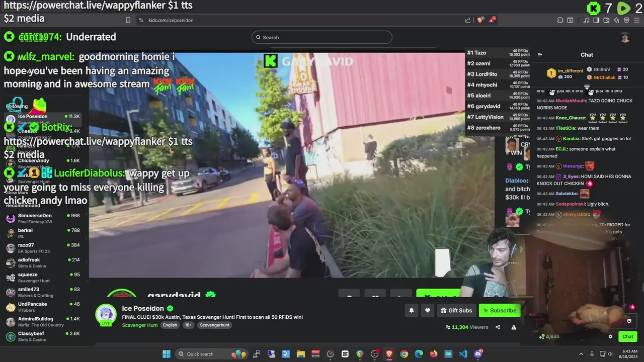Click the report warning triangle icon

click(514, 327)
